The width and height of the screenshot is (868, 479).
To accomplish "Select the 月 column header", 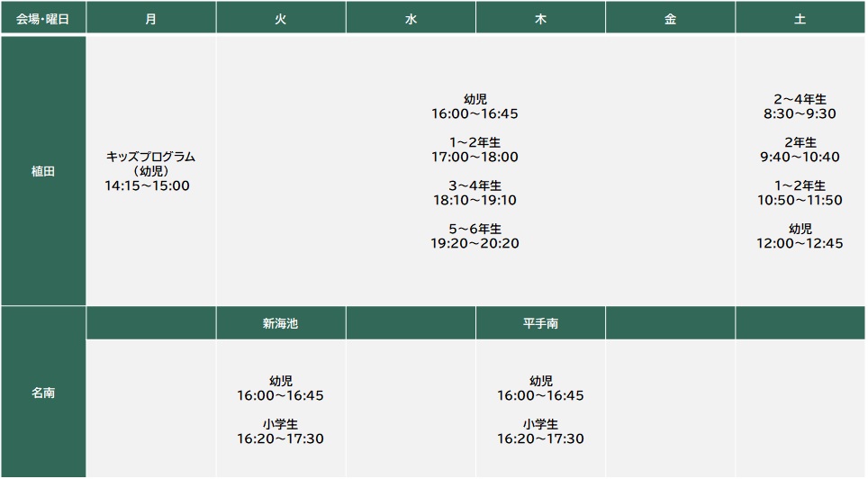I will pyautogui.click(x=150, y=18).
